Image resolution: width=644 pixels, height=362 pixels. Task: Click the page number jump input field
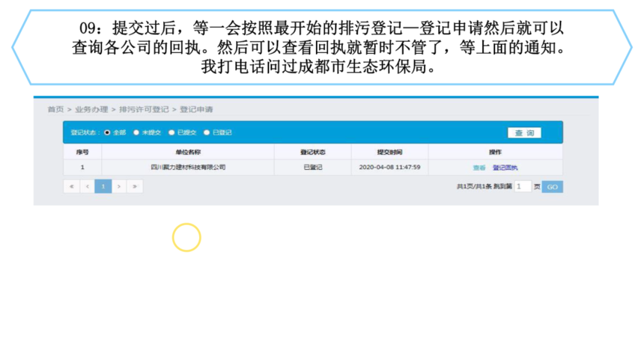[523, 187]
